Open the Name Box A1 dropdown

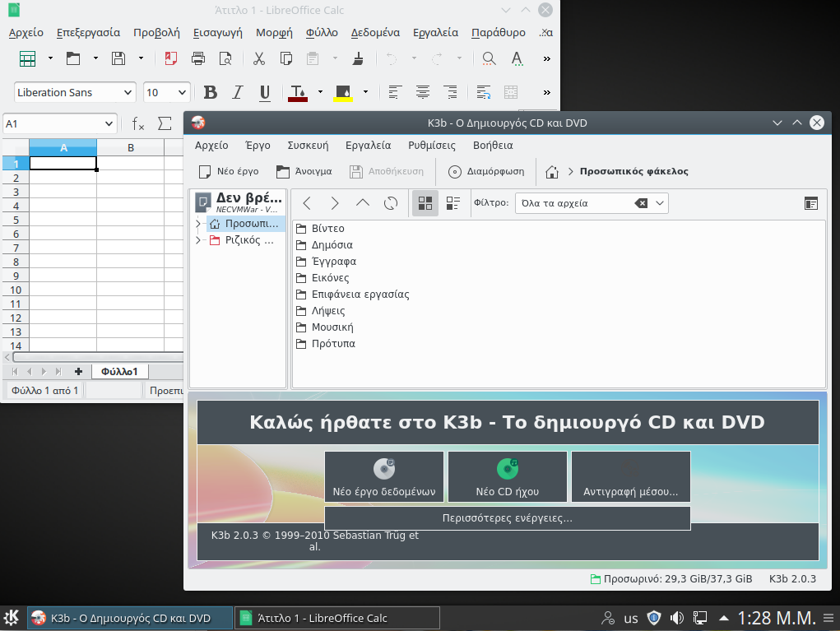[x=109, y=123]
